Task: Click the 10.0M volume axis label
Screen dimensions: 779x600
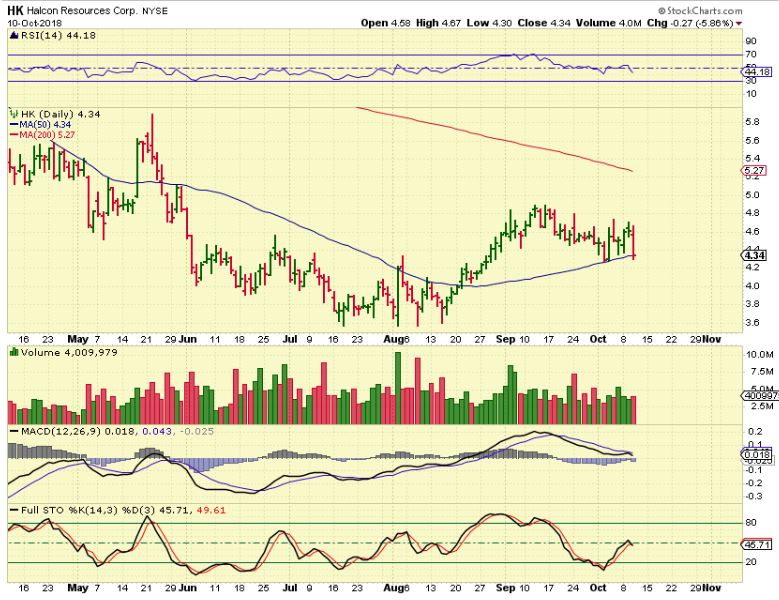Action: pos(760,355)
